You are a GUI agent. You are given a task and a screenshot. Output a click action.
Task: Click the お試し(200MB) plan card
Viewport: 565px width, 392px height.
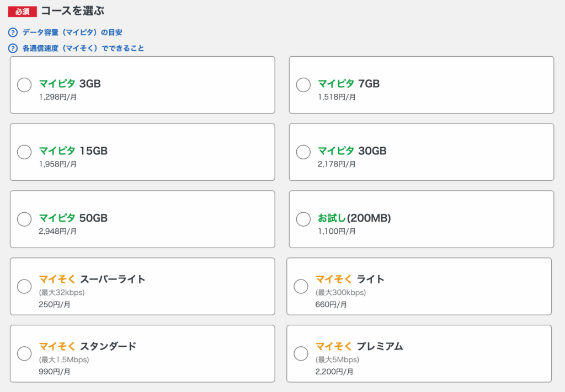pos(421,219)
